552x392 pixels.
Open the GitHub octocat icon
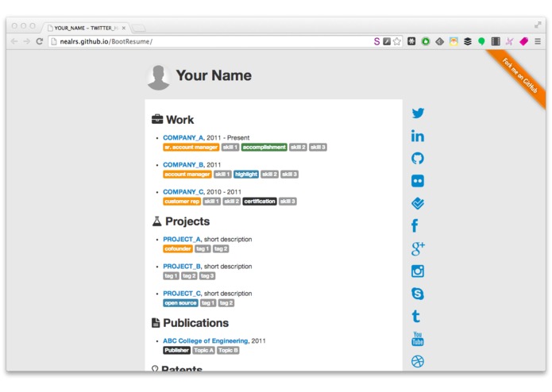point(418,158)
